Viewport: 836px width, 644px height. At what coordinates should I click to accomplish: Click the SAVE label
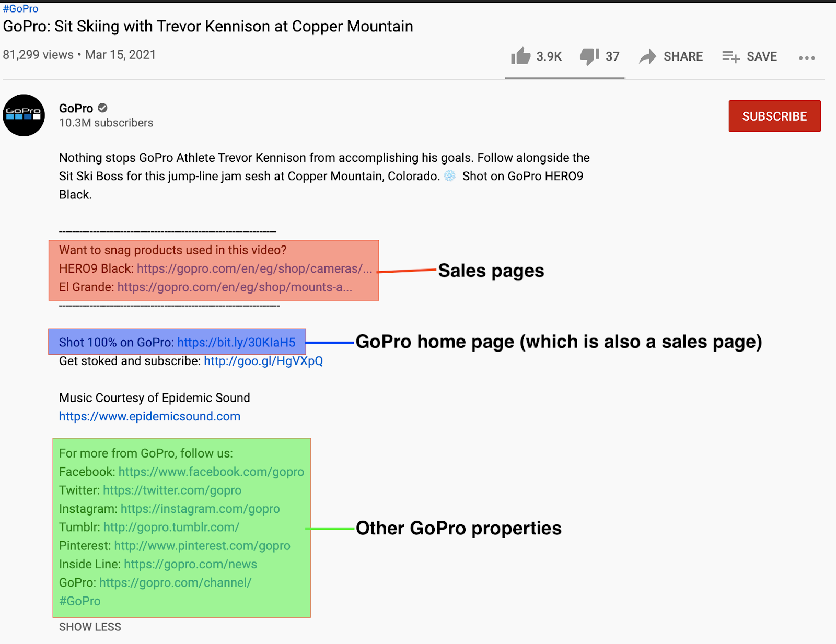tap(762, 56)
